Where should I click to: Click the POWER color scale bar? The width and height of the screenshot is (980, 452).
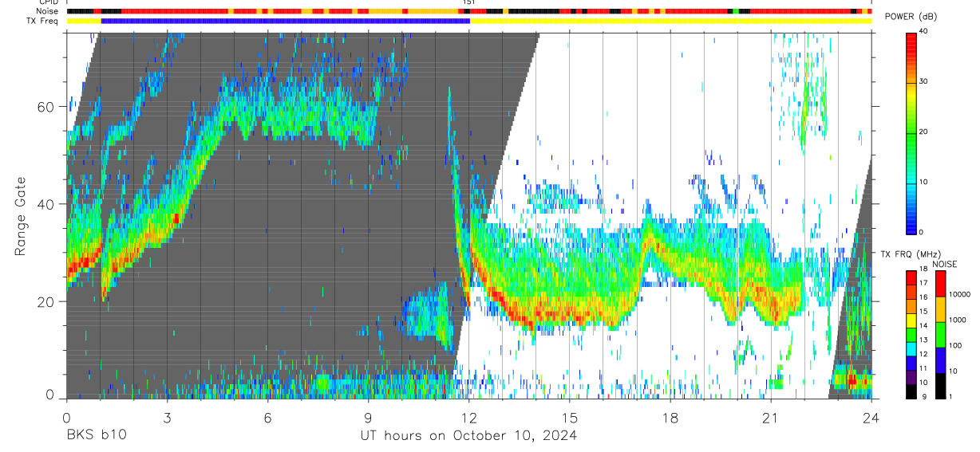[x=911, y=132]
